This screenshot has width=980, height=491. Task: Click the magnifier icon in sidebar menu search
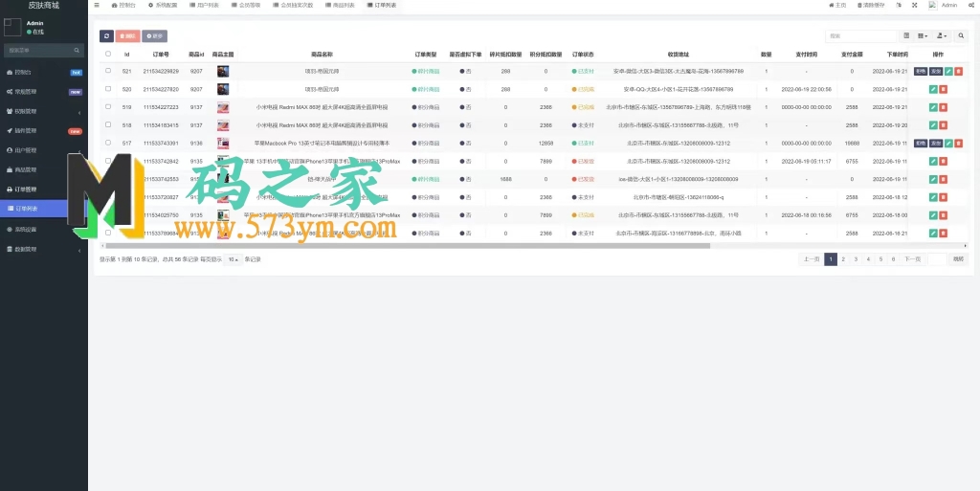(x=77, y=50)
